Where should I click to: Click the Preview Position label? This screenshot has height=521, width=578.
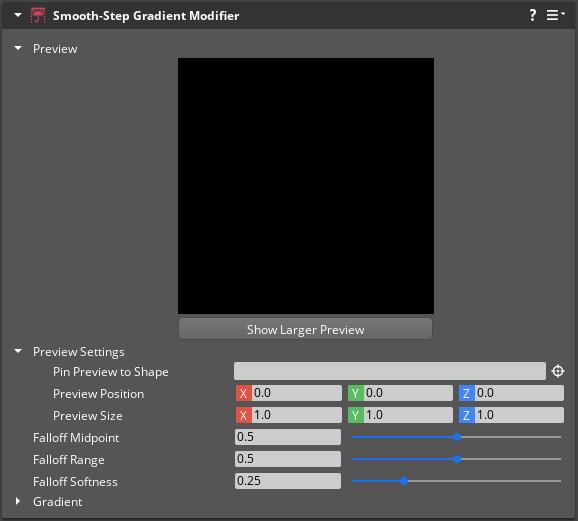click(98, 394)
